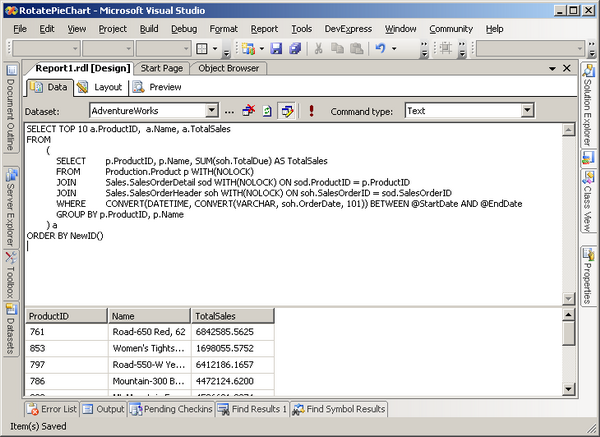This screenshot has width=600, height=437.
Task: Open the third empty toolbar combo box
Action: (163, 49)
